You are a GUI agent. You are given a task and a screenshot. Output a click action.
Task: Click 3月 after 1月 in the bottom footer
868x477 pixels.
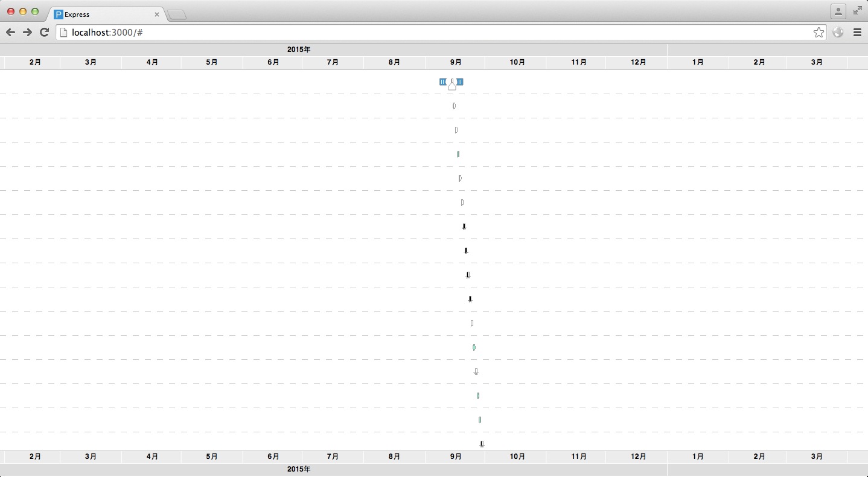[x=817, y=456]
